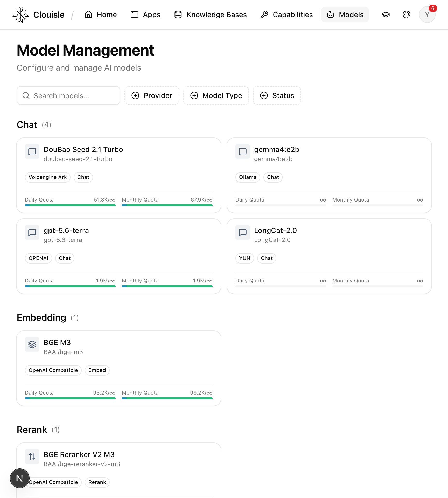Image resolution: width=448 pixels, height=498 pixels.
Task: Click the Chat tag on the gemma4:e2b card
Action: click(x=273, y=177)
